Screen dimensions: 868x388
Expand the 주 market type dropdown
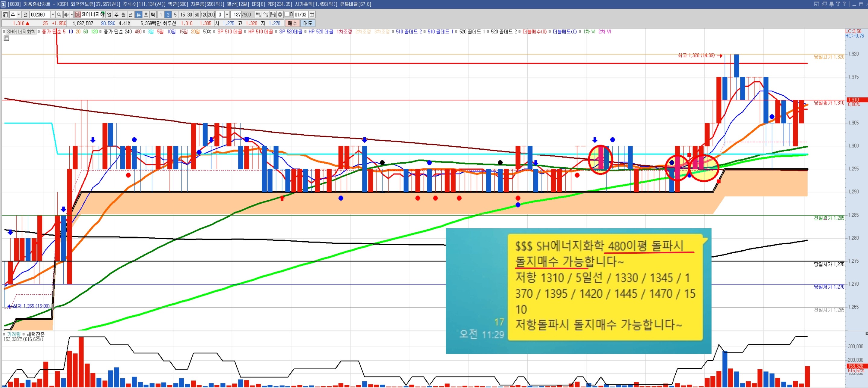[18, 14]
